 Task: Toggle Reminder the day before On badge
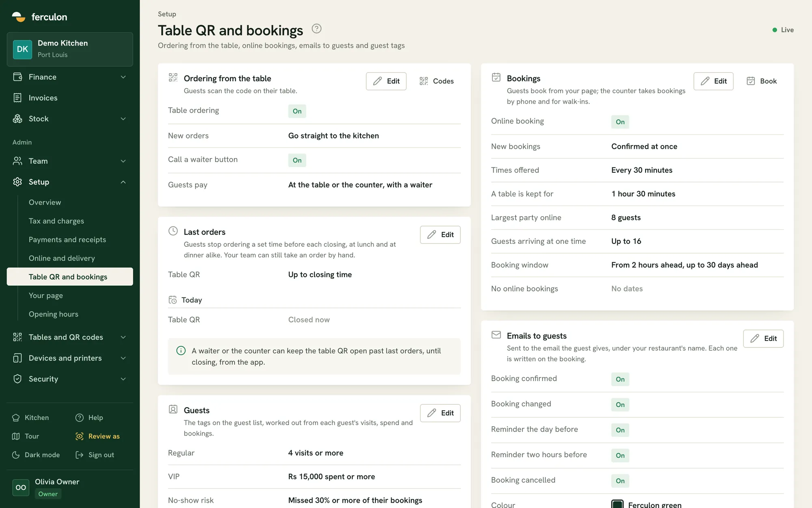point(620,430)
